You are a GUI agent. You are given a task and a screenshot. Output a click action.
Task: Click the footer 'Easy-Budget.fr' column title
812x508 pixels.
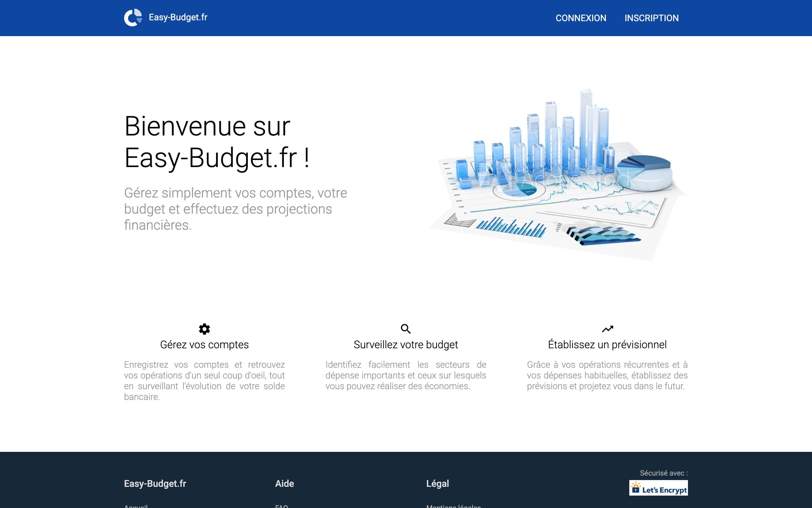point(155,483)
